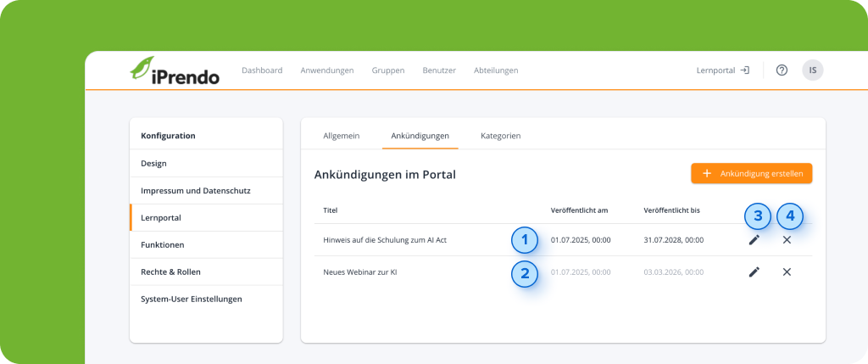The width and height of the screenshot is (868, 364).
Task: Select Design in the configuration sidebar
Action: coord(154,163)
